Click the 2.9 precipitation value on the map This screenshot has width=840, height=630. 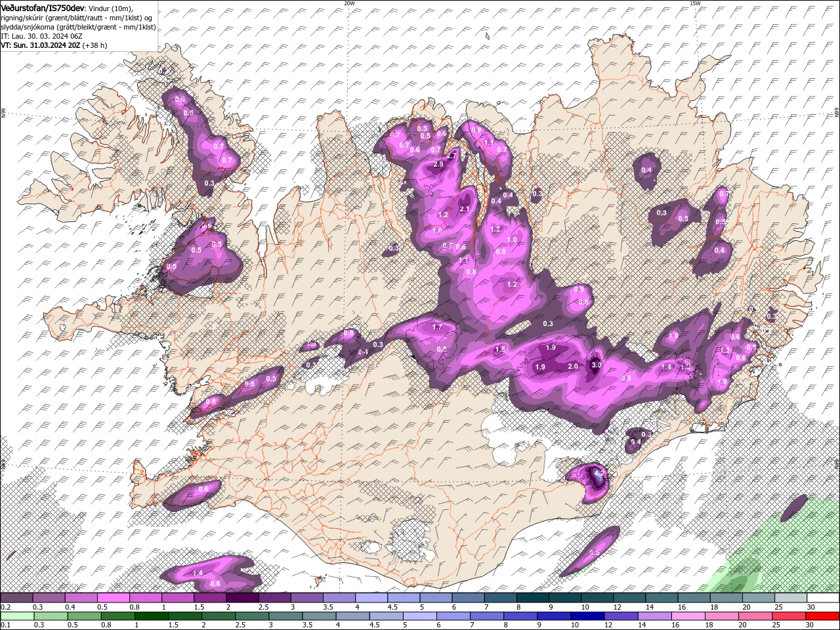(439, 164)
